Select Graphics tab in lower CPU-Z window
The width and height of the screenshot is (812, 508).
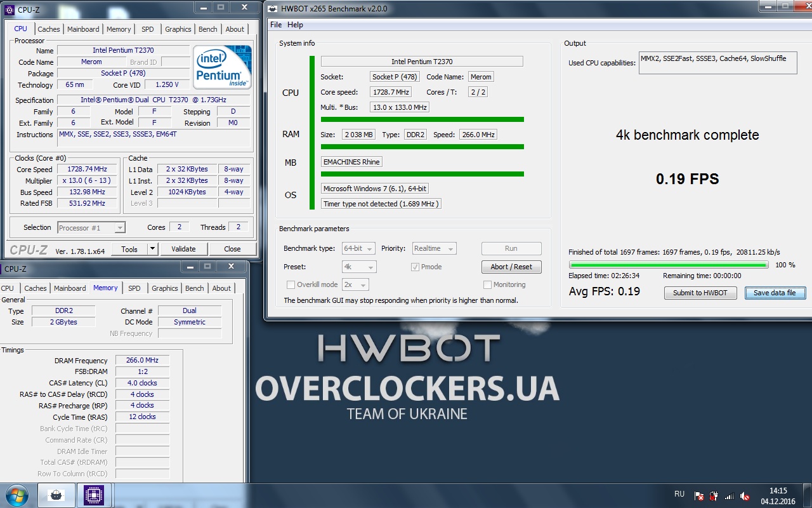coord(165,288)
